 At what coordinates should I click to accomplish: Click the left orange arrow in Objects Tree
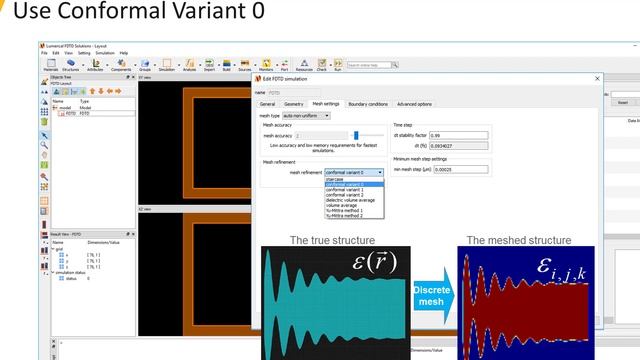click(x=109, y=91)
